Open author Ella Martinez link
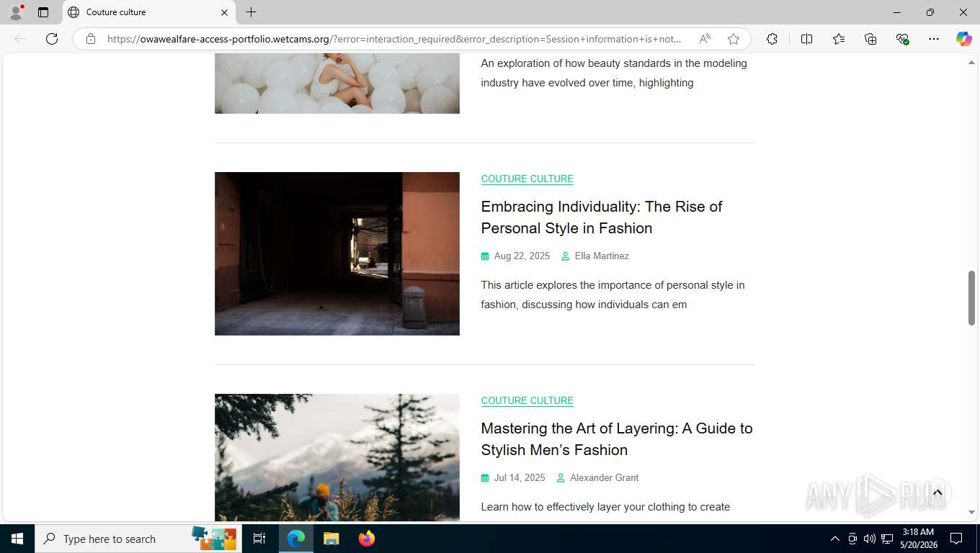 [x=602, y=256]
